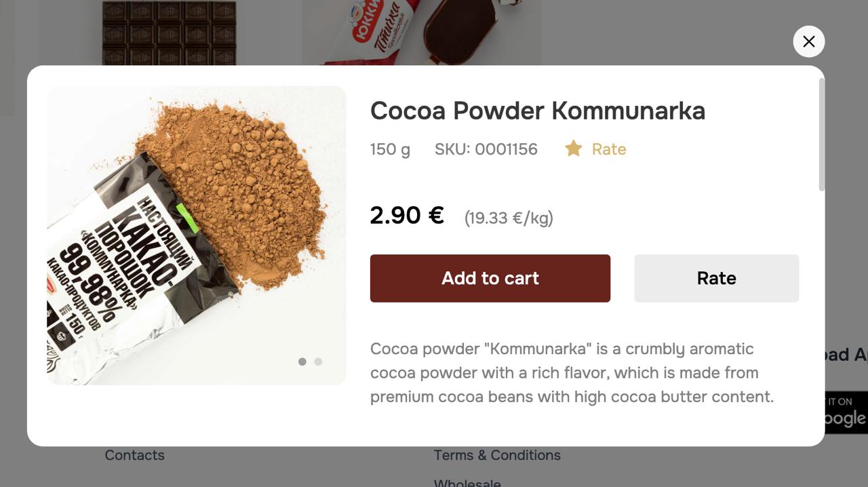
Task: Open the Contacts footer link
Action: [x=134, y=455]
